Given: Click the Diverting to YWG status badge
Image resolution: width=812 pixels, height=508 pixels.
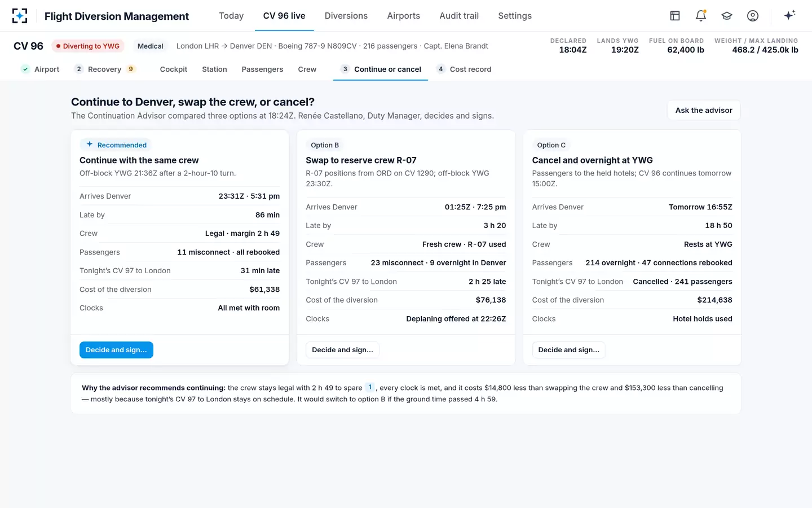Looking at the screenshot, I should 88,46.
